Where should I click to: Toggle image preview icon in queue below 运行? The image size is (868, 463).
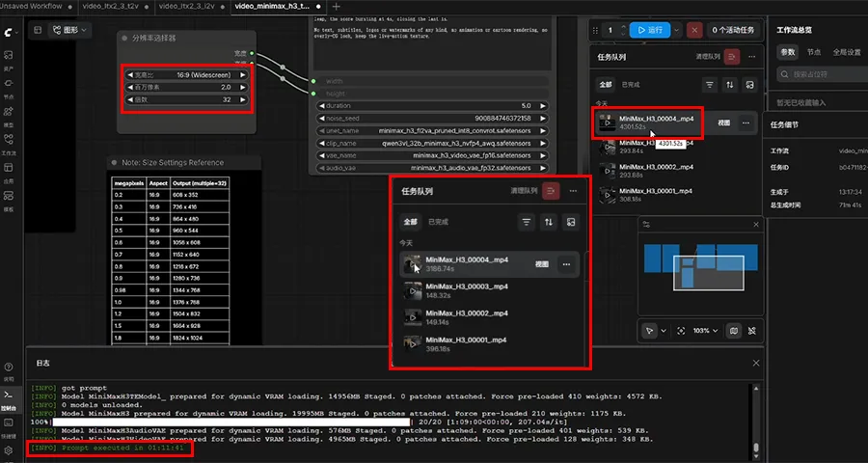[x=749, y=85]
